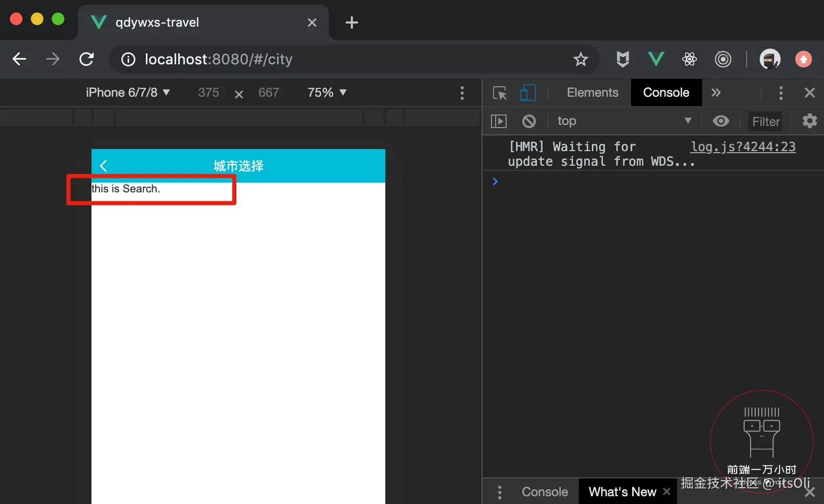Edit the viewport width 375 field

pyautogui.click(x=209, y=93)
